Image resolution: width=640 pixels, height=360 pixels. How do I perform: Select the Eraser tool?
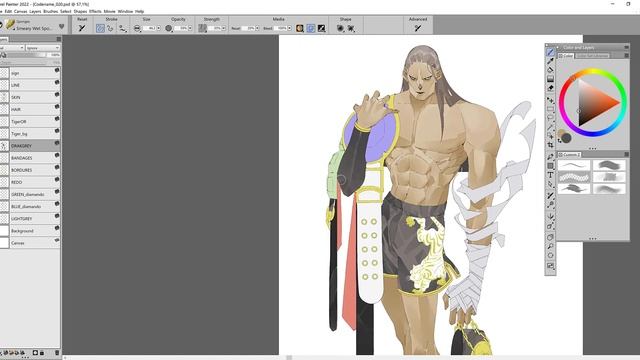click(x=550, y=88)
